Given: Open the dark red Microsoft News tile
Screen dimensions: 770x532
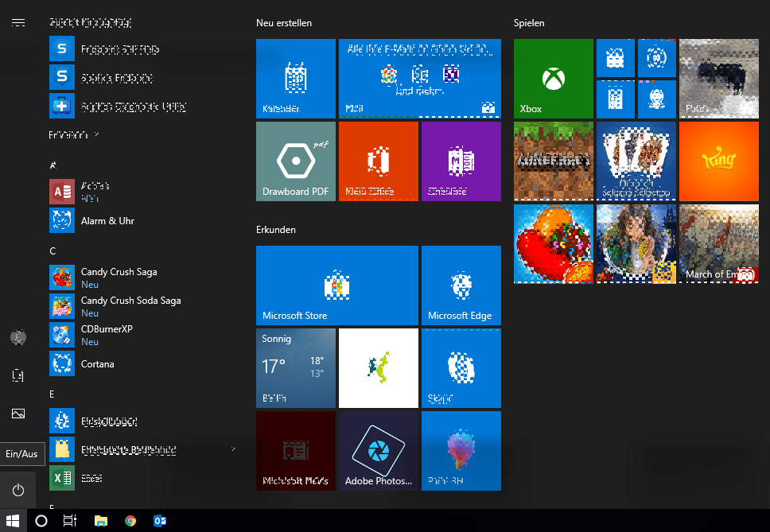Looking at the screenshot, I should coord(296,451).
